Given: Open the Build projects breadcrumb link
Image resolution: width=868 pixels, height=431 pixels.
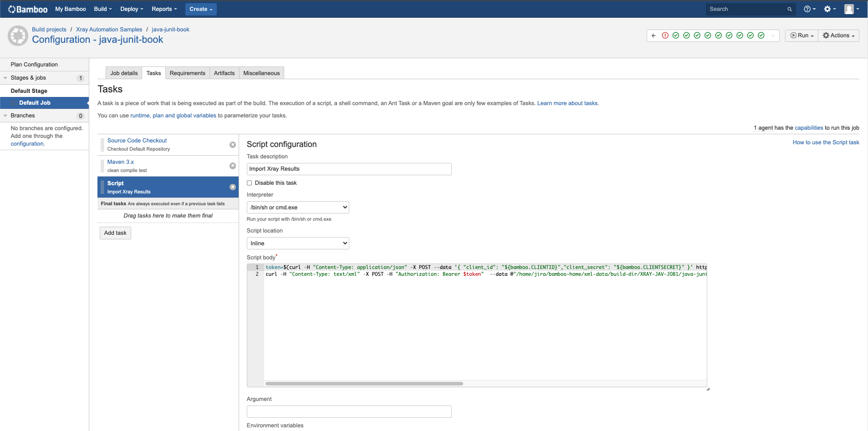Looking at the screenshot, I should (49, 30).
